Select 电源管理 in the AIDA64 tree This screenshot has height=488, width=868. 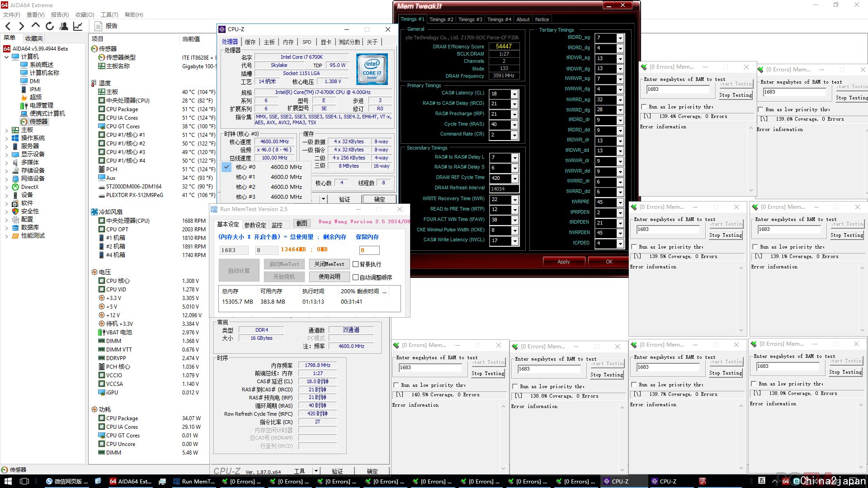click(41, 105)
